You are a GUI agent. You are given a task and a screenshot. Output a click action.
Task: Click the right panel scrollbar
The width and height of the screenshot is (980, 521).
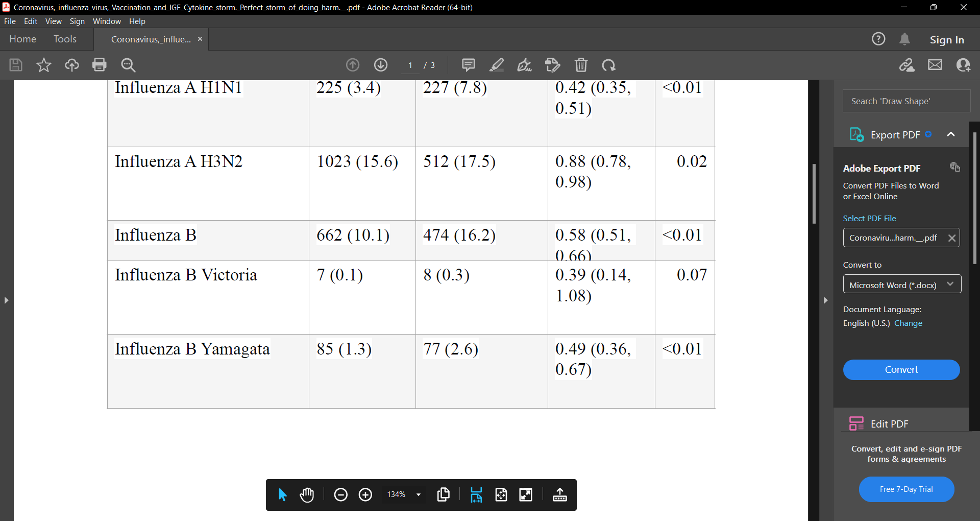coord(975,198)
